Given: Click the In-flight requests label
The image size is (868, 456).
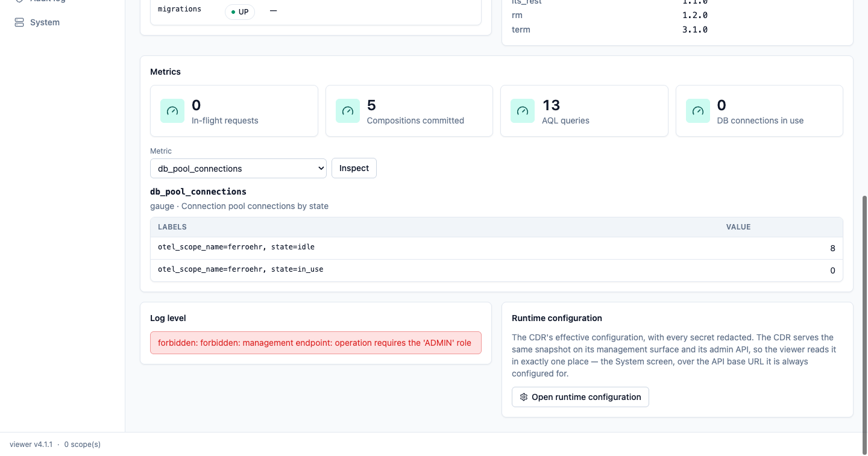Looking at the screenshot, I should tap(225, 120).
